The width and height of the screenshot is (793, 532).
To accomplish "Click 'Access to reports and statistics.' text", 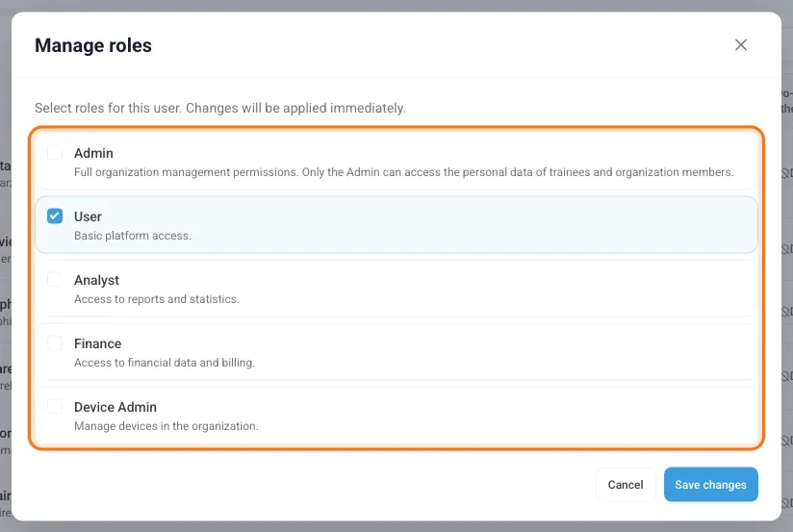I will 157,299.
